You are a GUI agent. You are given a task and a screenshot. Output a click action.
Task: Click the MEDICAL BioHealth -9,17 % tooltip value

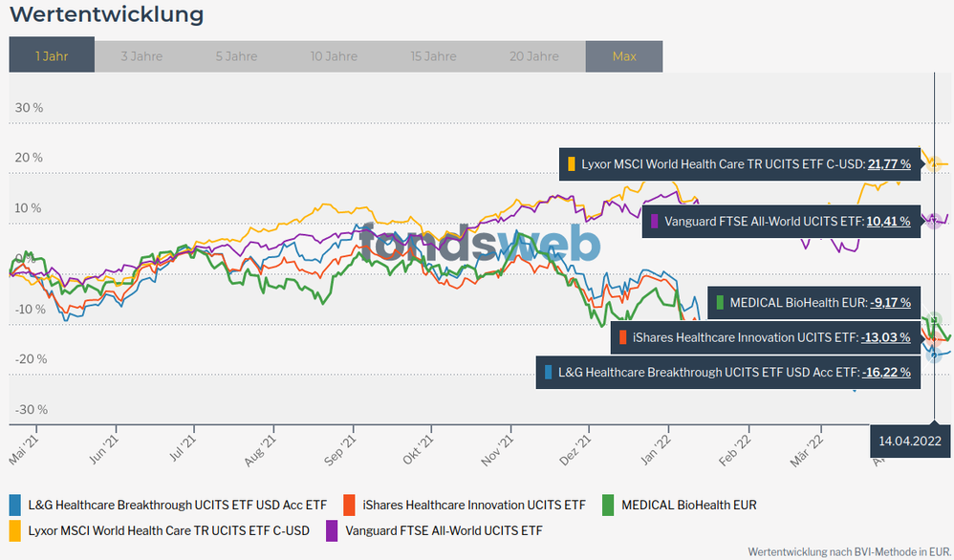[890, 303]
